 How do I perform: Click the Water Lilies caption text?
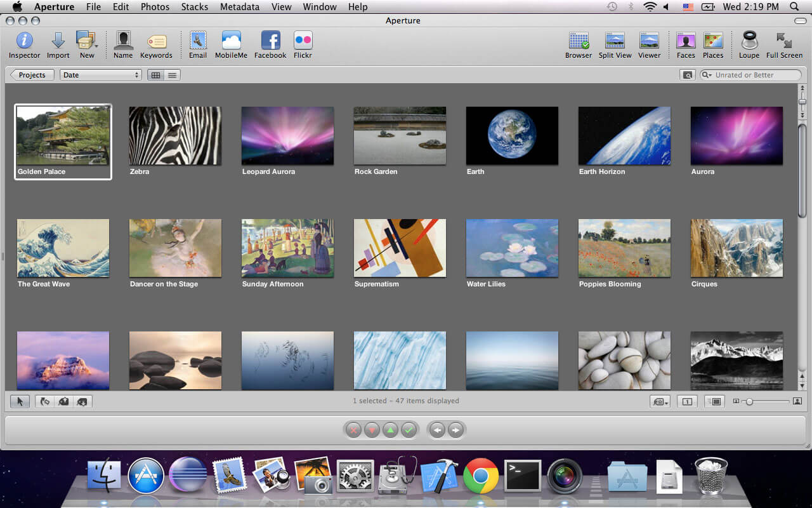tap(486, 284)
